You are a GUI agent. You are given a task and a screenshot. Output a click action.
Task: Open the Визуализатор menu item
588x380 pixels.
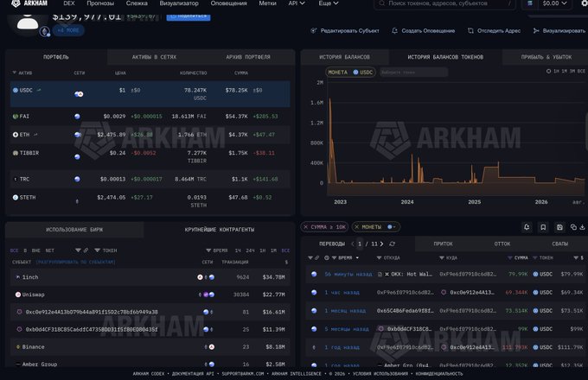179,3
